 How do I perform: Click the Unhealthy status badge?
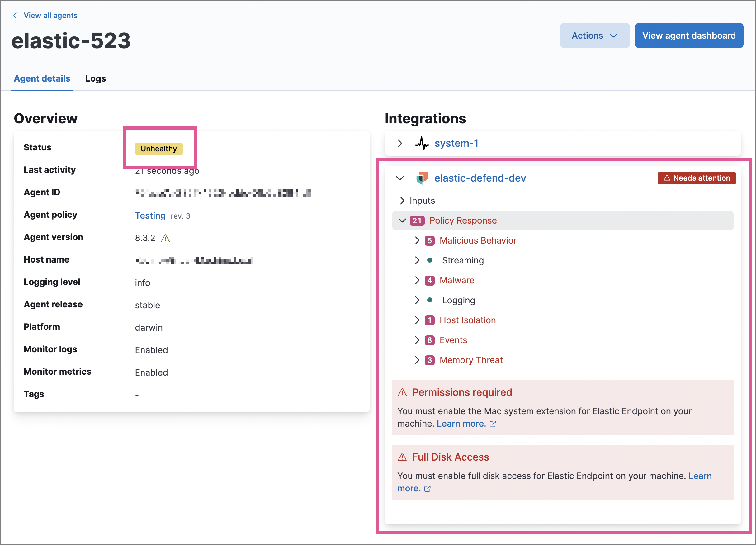click(x=158, y=149)
